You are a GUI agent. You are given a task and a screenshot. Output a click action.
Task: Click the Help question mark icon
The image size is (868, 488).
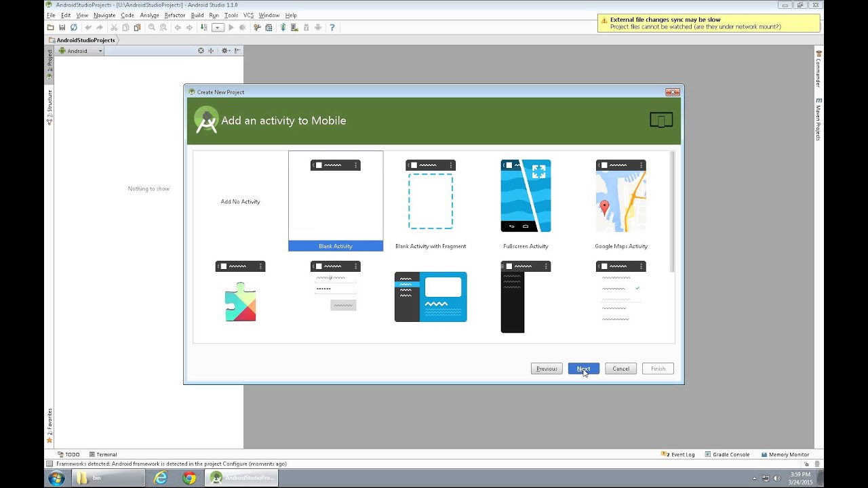(x=332, y=27)
